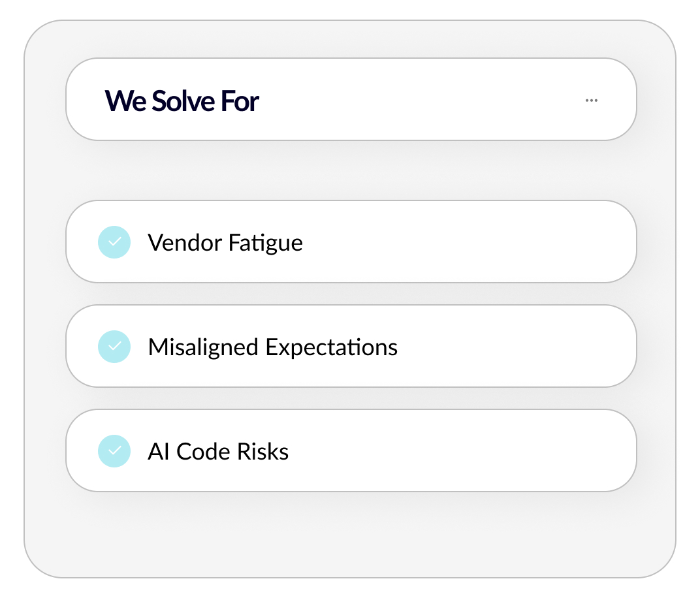Image resolution: width=700 pixels, height=598 pixels.
Task: Click the word "Misaligned" in second item
Action: coord(203,347)
